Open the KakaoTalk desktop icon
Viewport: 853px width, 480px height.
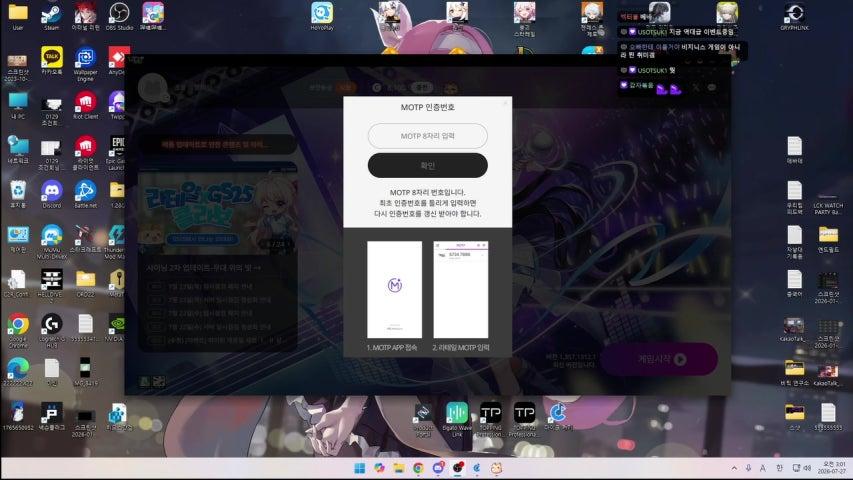(x=52, y=60)
